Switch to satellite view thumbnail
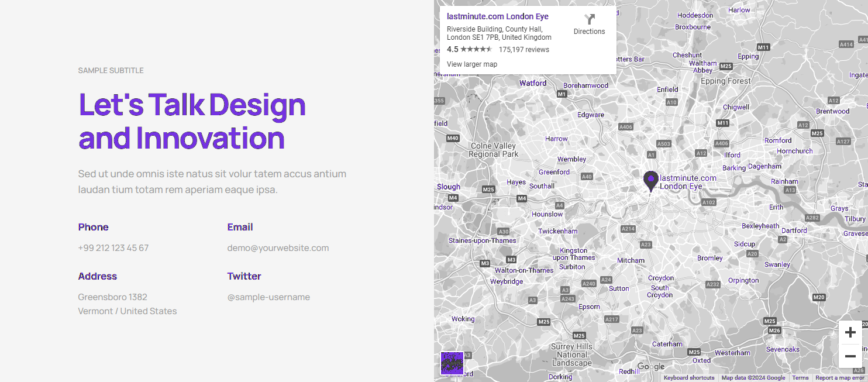Viewport: 868px width, 382px height. coord(452,363)
